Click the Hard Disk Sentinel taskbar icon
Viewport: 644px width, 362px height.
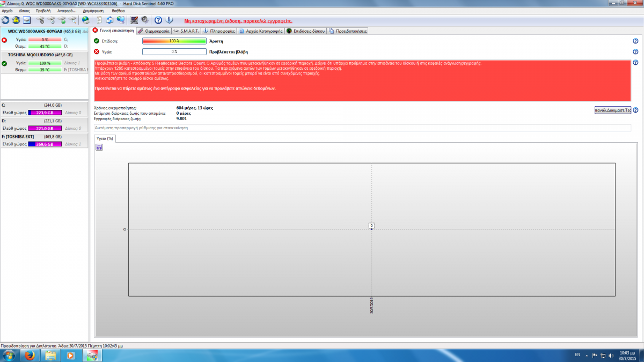tap(92, 356)
